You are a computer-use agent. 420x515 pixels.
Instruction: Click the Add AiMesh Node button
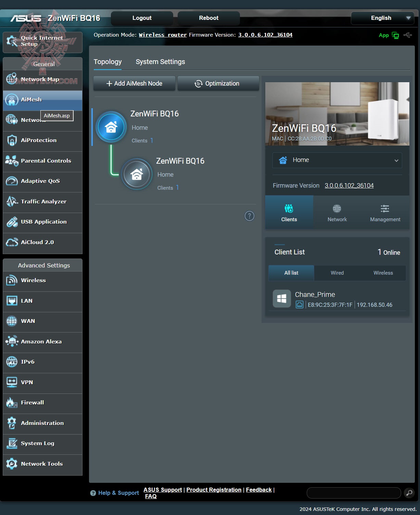pyautogui.click(x=134, y=83)
